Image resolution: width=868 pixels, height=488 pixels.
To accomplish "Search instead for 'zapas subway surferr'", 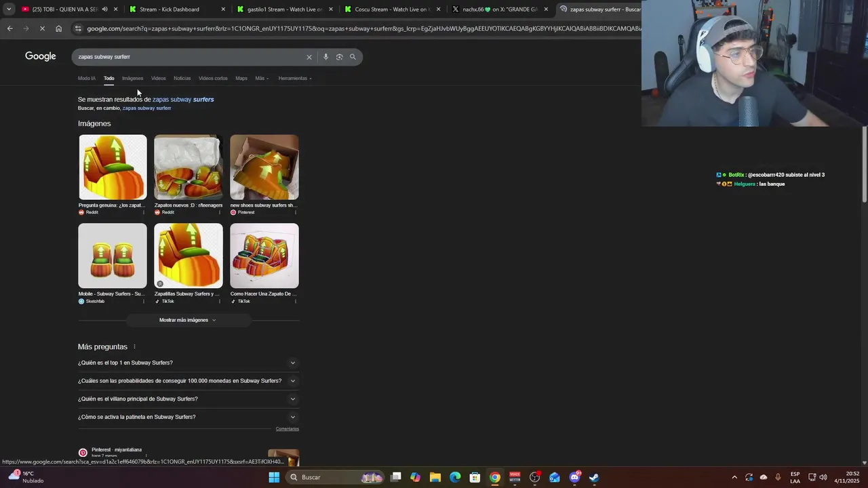I will [146, 108].
